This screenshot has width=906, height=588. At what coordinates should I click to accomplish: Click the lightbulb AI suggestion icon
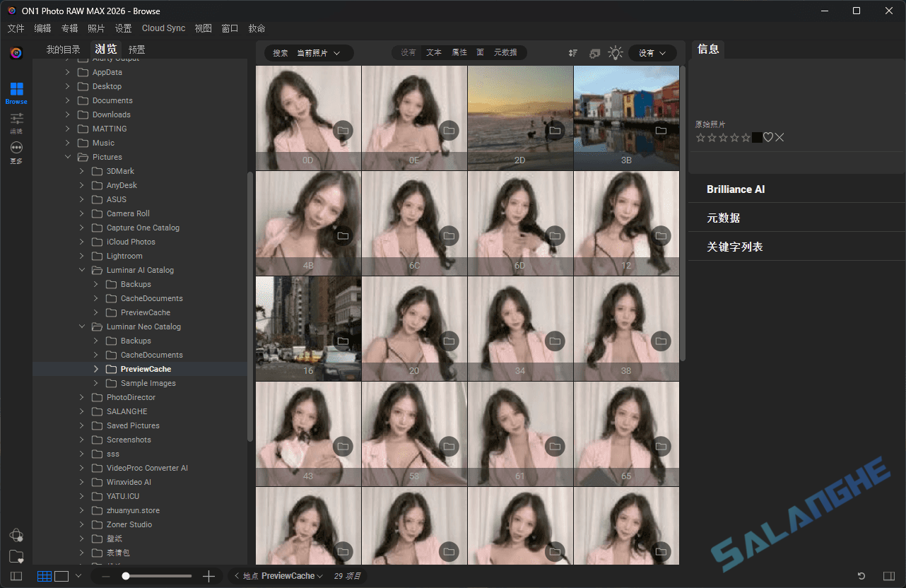coord(615,52)
